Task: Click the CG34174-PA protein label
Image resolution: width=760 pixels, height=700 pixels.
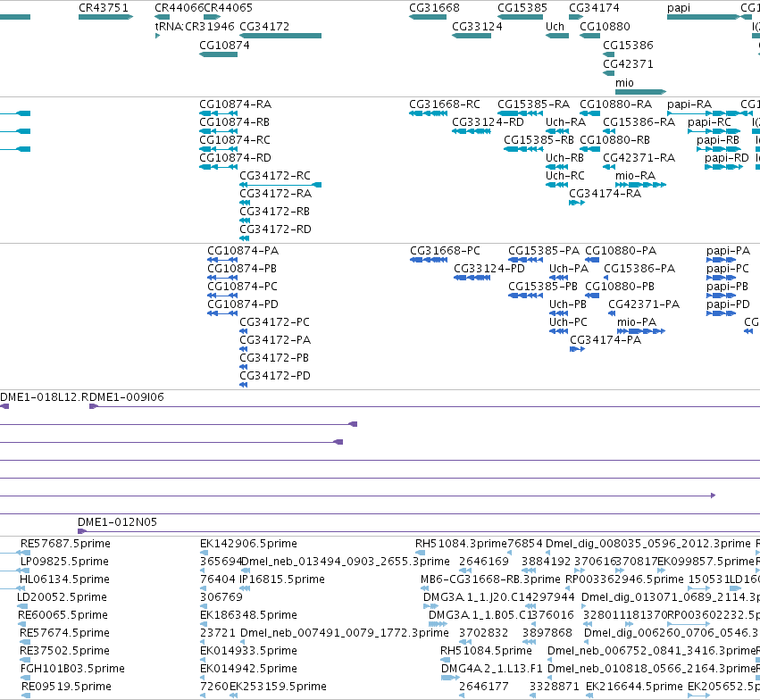Action: tap(605, 340)
